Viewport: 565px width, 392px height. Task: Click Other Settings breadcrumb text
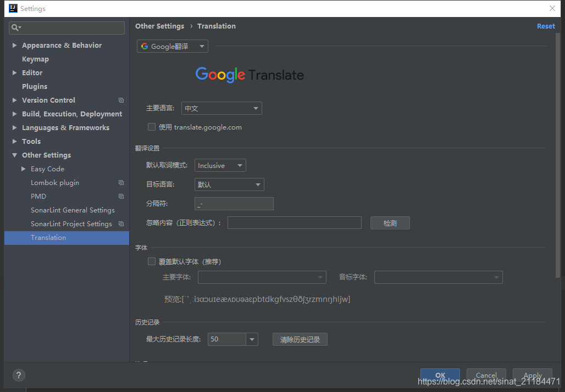click(x=159, y=26)
